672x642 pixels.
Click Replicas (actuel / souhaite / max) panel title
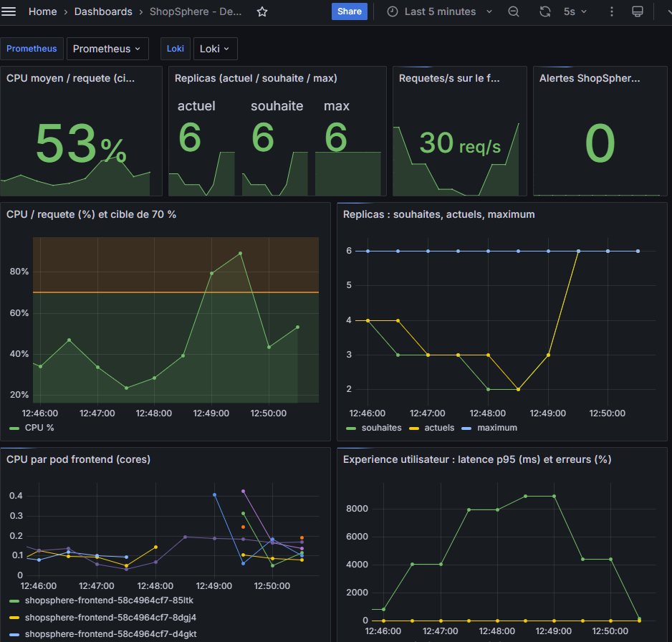[256, 78]
